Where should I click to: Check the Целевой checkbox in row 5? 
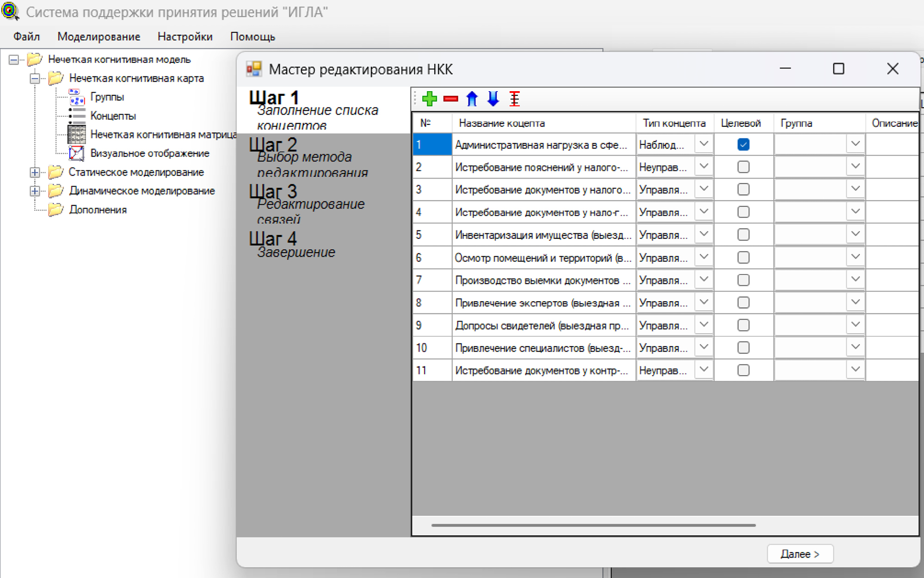(743, 235)
